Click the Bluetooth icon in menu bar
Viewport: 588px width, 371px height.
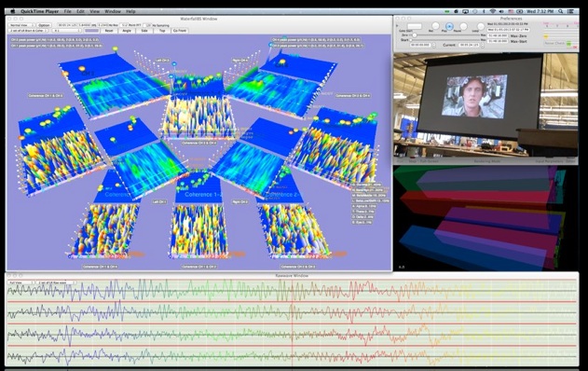[x=484, y=11]
